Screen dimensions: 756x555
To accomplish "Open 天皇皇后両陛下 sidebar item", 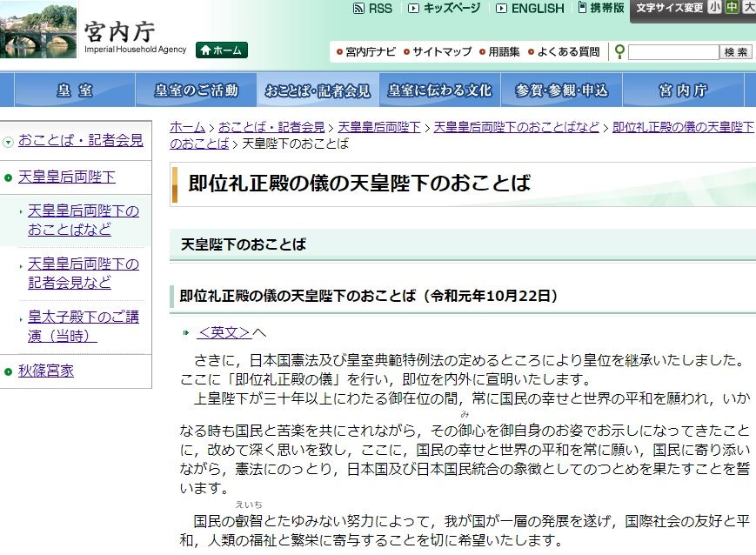I will tap(66, 177).
